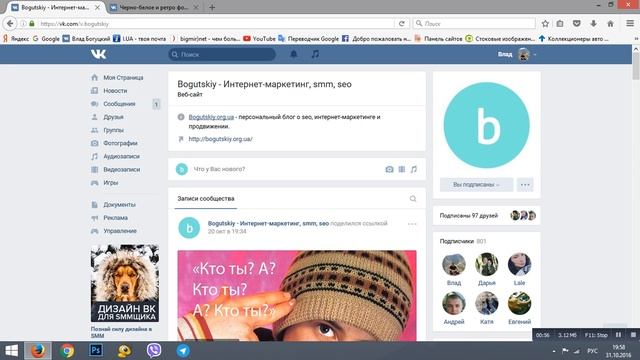The height and width of the screenshot is (360, 640).
Task: Bookmark this page with the star icon
Action: tap(545, 24)
